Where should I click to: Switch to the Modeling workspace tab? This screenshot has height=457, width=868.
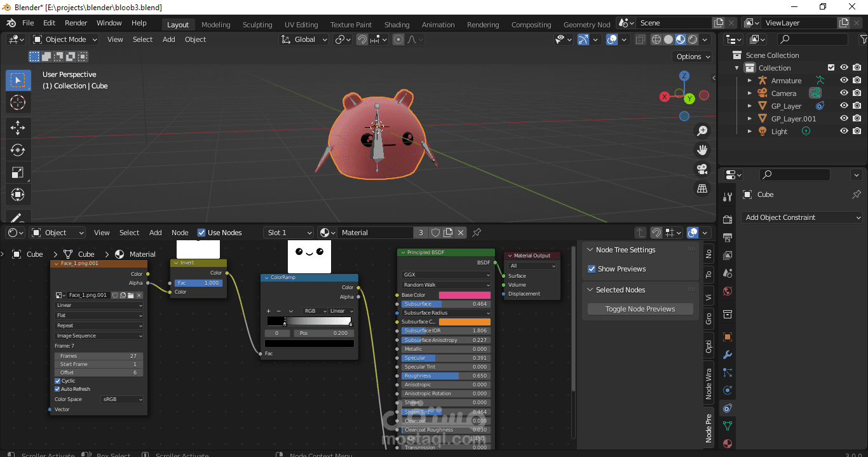(x=216, y=25)
